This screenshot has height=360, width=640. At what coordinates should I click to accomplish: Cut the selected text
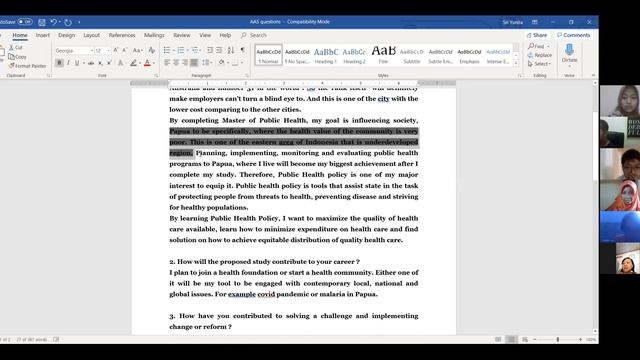pos(16,48)
